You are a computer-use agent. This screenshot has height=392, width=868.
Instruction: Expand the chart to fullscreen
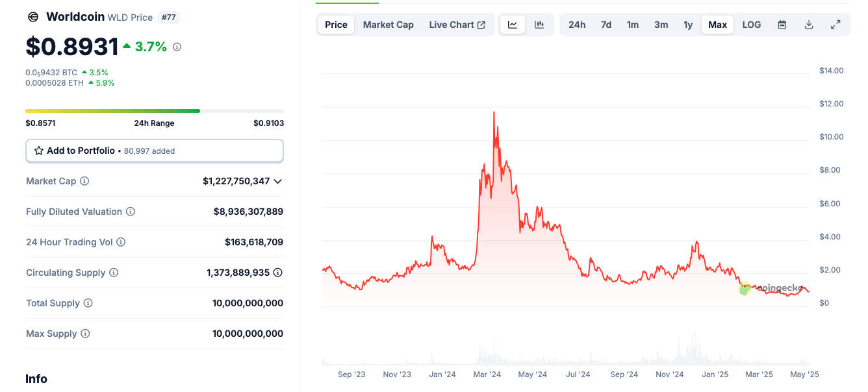836,24
